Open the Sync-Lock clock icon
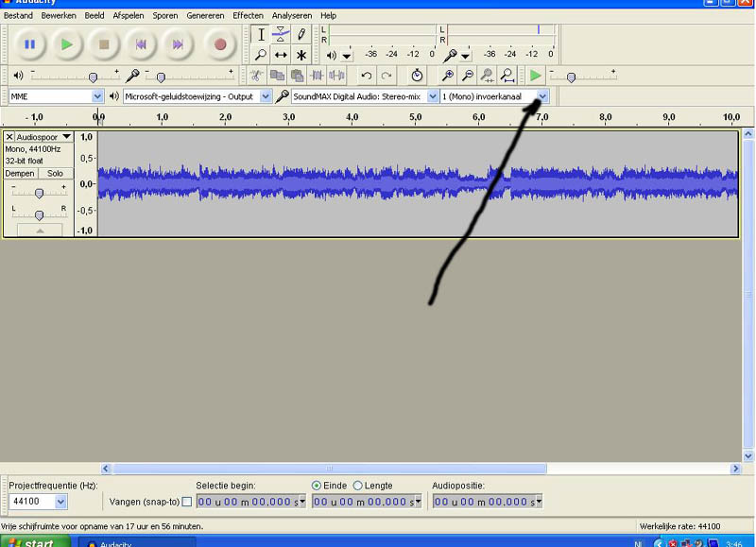This screenshot has height=547, width=756. coord(417,76)
